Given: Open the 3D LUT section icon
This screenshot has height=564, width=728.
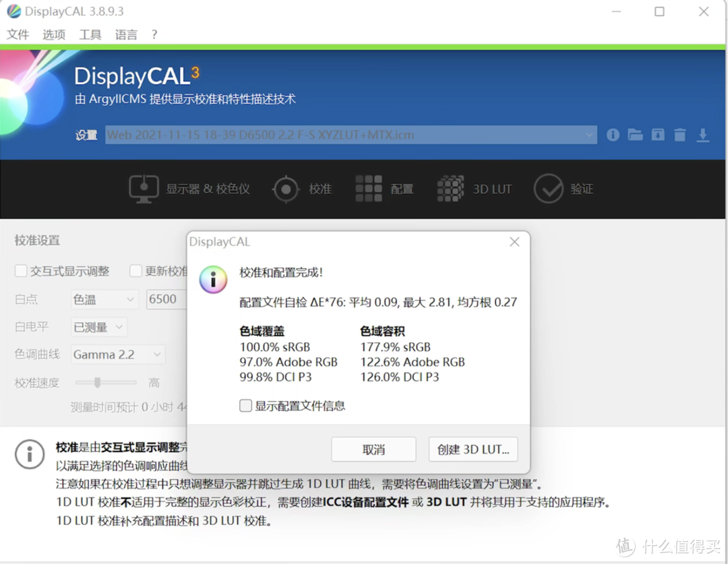Looking at the screenshot, I should tap(450, 189).
